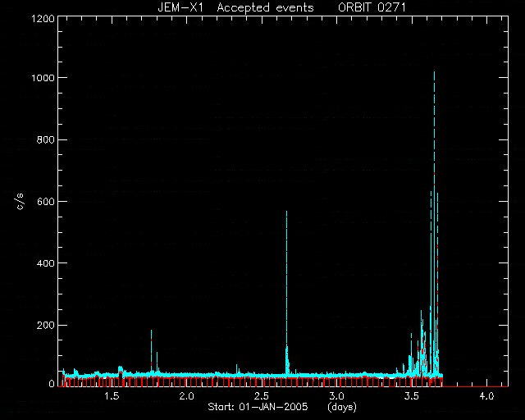
Task: Click the 400 y-axis tick label
Action: tap(45, 263)
